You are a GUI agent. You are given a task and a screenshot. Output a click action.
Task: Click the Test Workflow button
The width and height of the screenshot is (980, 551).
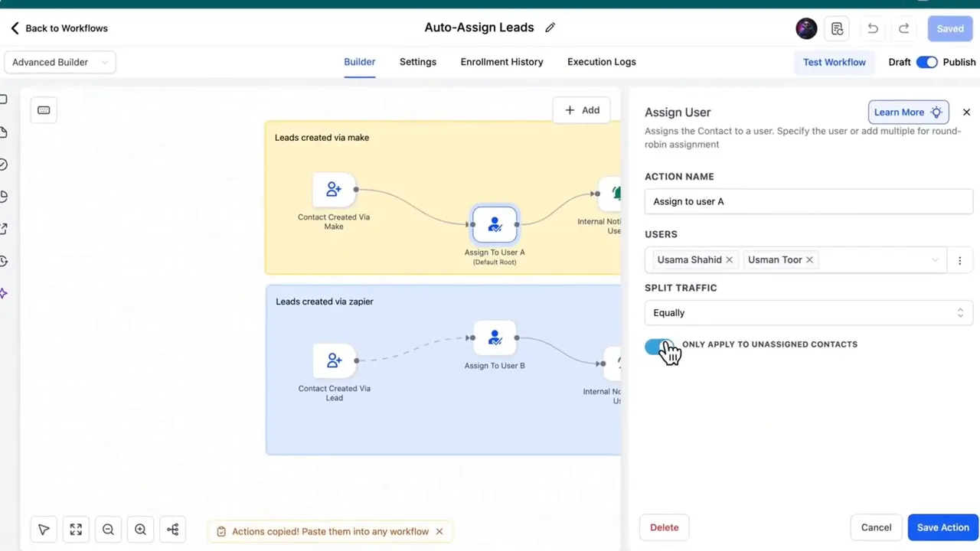coord(835,62)
